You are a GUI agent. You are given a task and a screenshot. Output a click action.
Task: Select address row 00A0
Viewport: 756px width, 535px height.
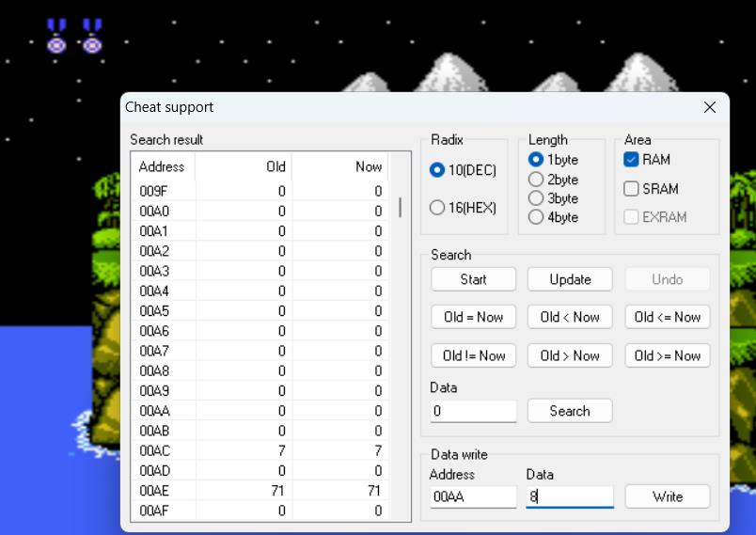(260, 212)
